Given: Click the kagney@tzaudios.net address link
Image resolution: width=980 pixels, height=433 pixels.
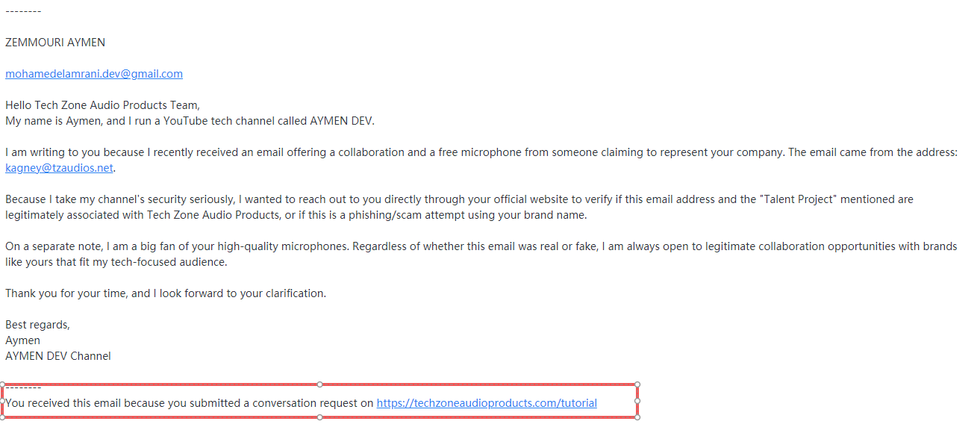Looking at the screenshot, I should [59, 168].
